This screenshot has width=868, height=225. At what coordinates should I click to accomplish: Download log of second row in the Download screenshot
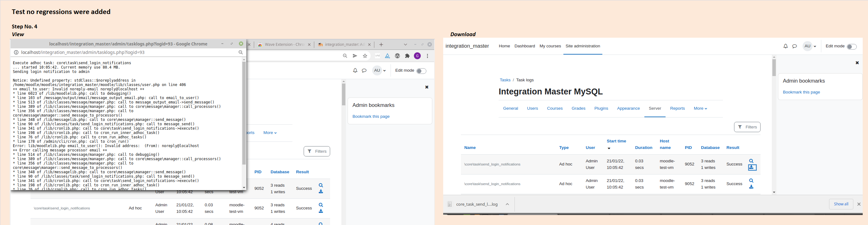[751, 187]
